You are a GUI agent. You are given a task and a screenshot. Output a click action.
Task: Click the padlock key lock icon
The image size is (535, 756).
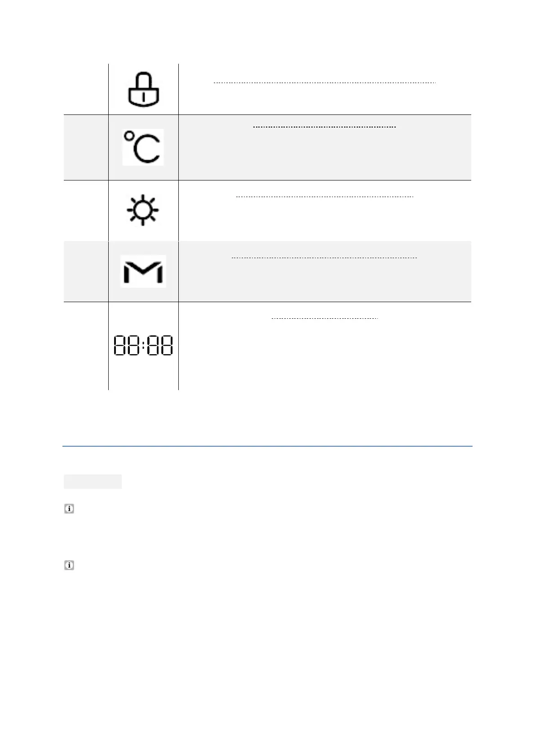click(x=143, y=90)
